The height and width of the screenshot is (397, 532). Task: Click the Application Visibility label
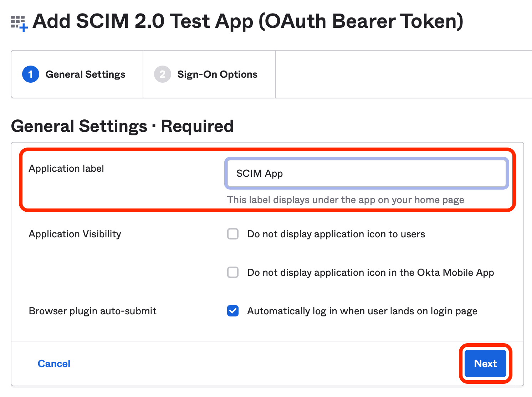[x=75, y=234]
